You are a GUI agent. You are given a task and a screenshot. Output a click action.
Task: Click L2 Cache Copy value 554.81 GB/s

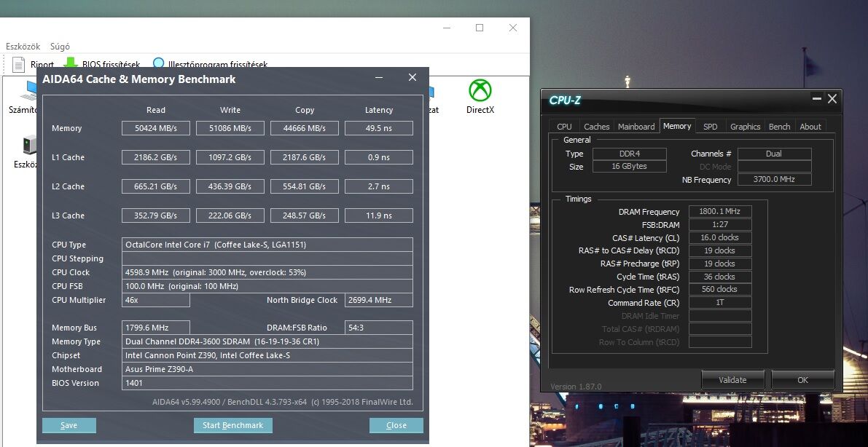(305, 186)
